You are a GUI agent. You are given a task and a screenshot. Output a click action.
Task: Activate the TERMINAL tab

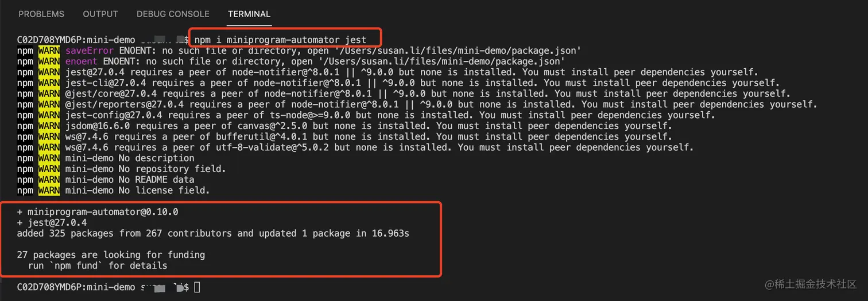249,14
